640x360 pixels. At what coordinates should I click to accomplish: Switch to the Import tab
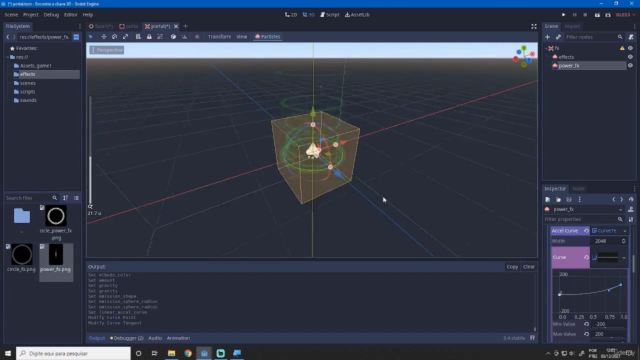[572, 26]
